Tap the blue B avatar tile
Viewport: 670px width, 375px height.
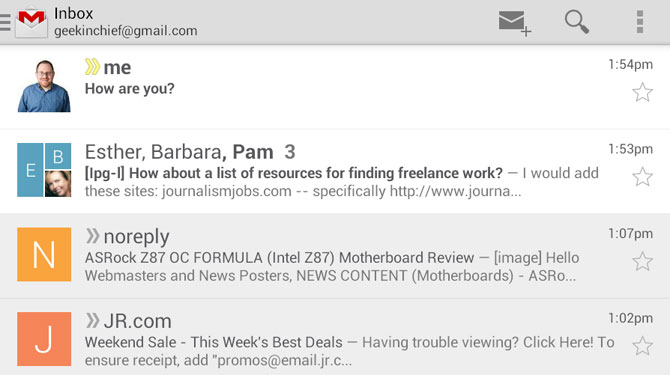pyautogui.click(x=58, y=156)
